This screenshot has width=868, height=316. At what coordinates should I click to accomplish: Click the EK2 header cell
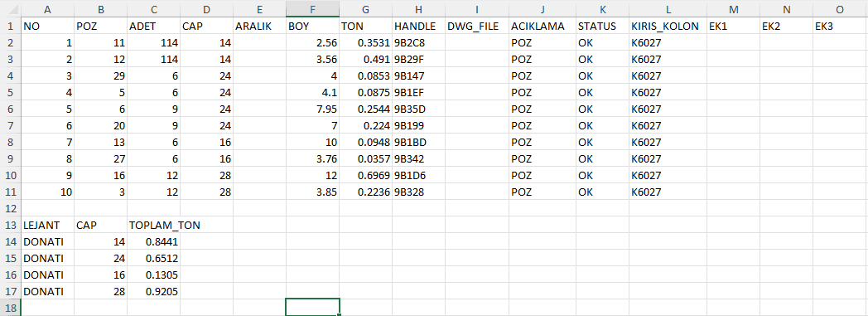787,26
